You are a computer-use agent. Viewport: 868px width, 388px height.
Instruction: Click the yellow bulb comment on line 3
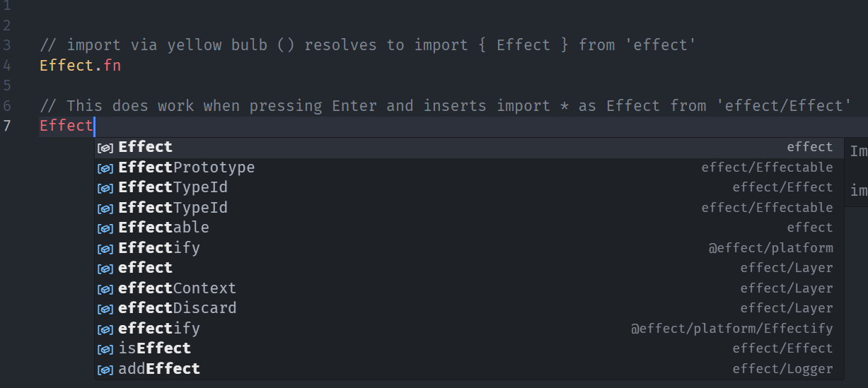[x=368, y=45]
